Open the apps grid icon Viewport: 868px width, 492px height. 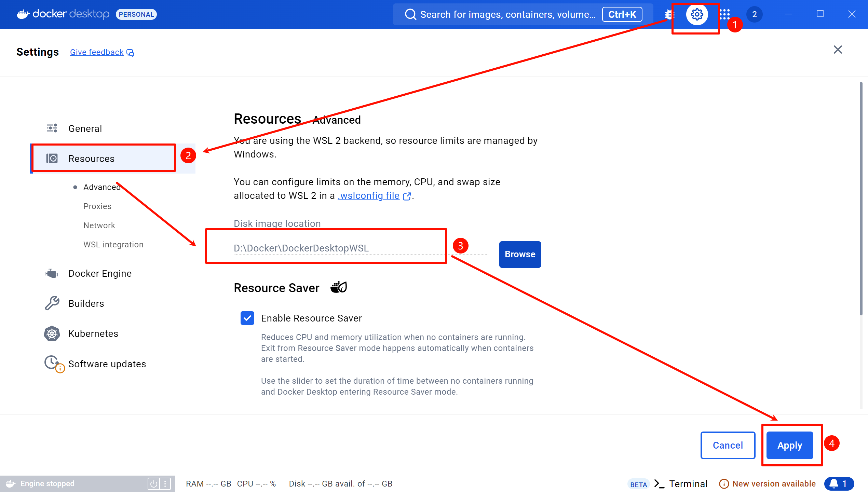[x=724, y=14]
